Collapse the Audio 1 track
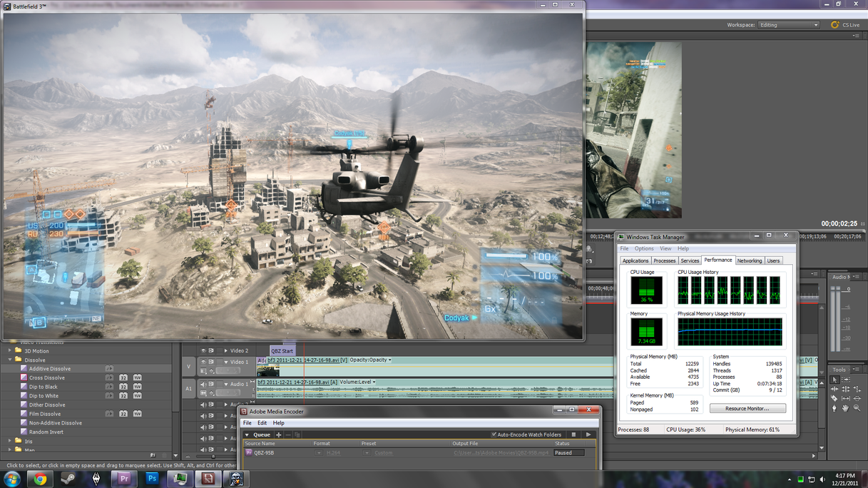The height and width of the screenshot is (488, 868). click(226, 385)
